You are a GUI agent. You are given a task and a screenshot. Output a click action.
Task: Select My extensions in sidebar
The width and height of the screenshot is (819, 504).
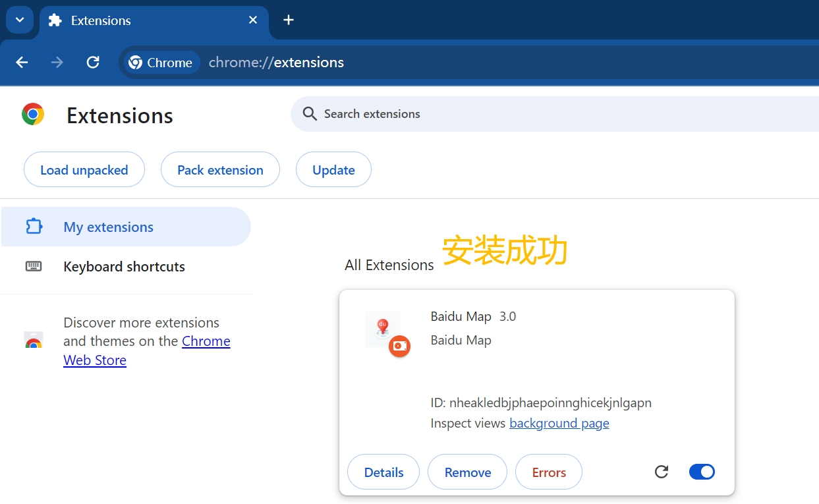click(126, 227)
